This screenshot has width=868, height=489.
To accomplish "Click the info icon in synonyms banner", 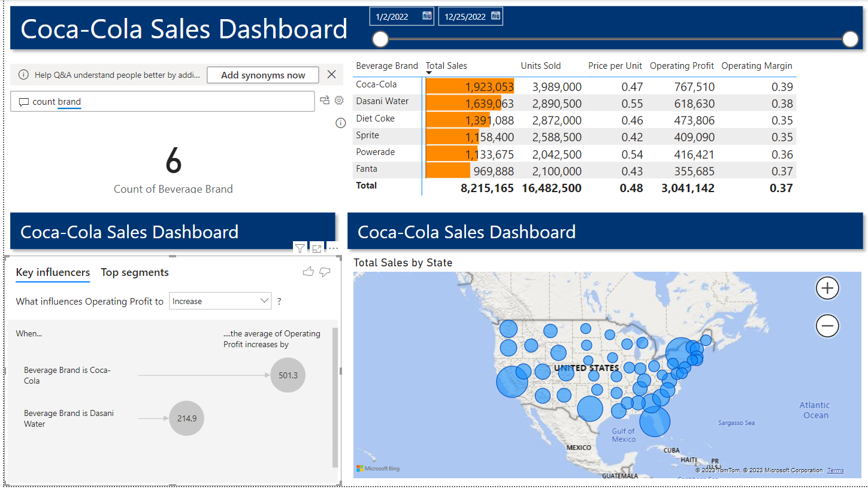I will point(23,75).
